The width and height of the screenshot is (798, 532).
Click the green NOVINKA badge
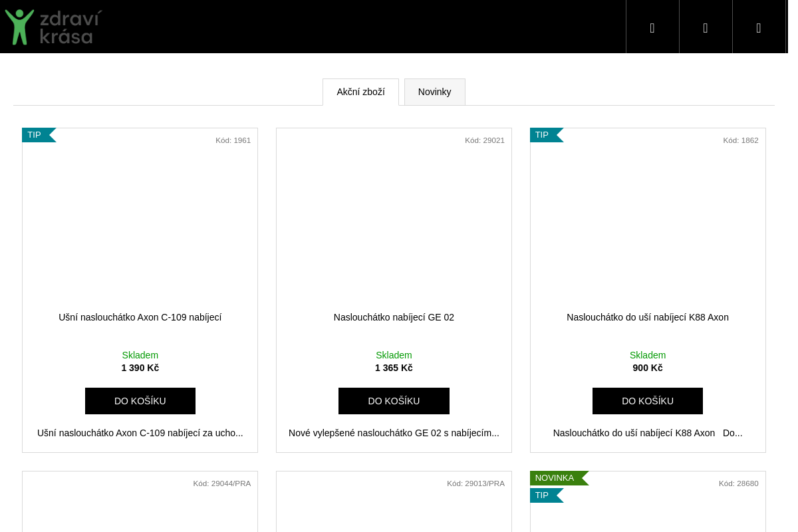[555, 478]
